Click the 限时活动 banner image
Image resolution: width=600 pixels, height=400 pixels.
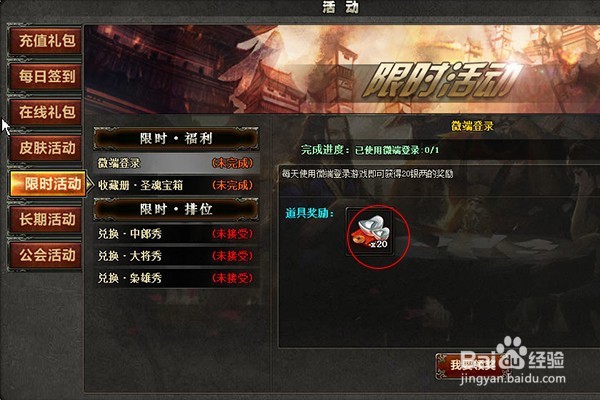[342, 70]
